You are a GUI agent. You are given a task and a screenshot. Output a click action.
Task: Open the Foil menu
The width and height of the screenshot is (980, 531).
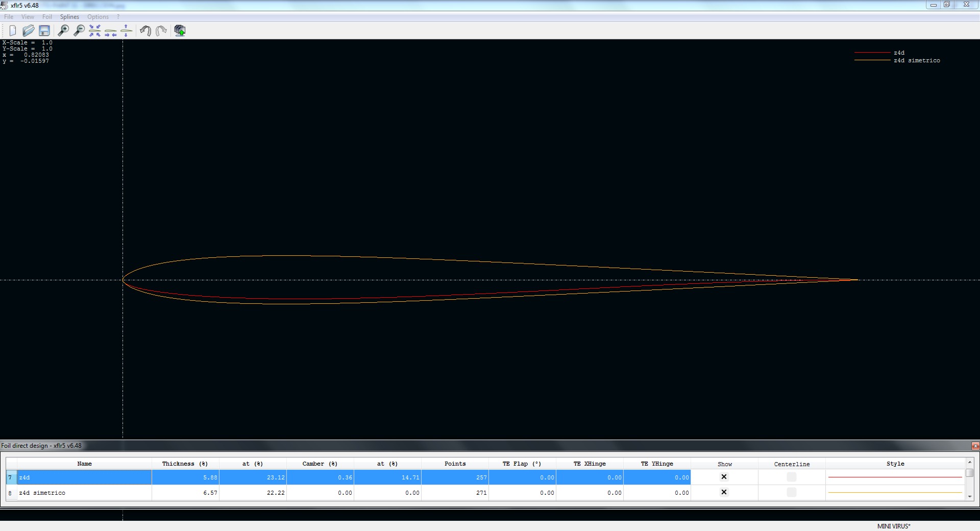(47, 17)
